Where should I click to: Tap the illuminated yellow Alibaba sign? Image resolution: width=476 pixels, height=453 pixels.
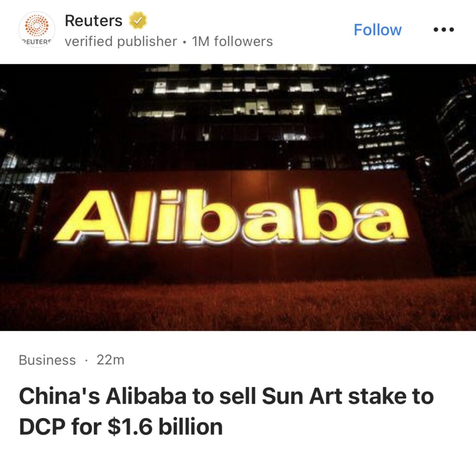click(x=231, y=216)
